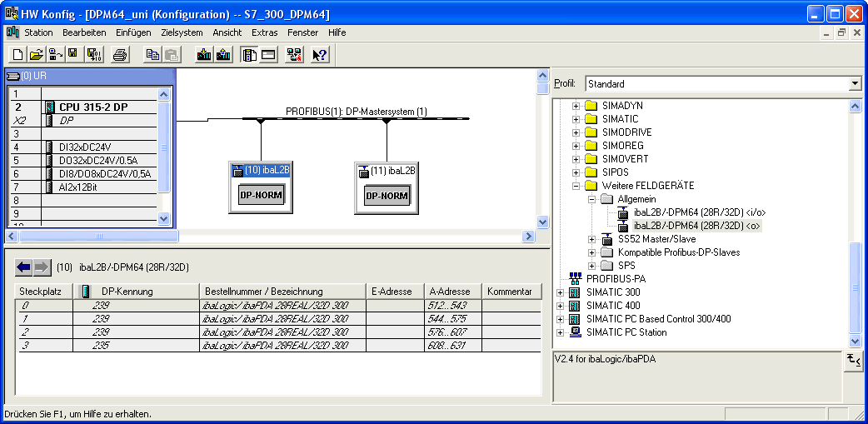
Task: Click the Open file toolbar icon
Action: [x=36, y=55]
